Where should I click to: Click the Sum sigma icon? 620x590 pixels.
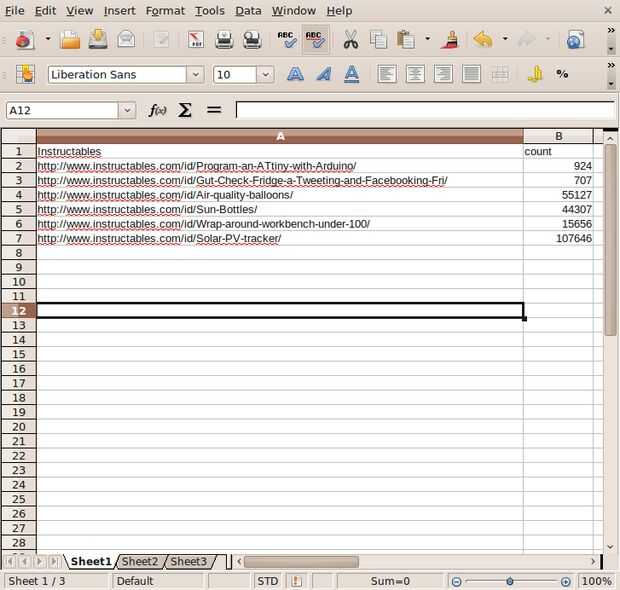(185, 110)
